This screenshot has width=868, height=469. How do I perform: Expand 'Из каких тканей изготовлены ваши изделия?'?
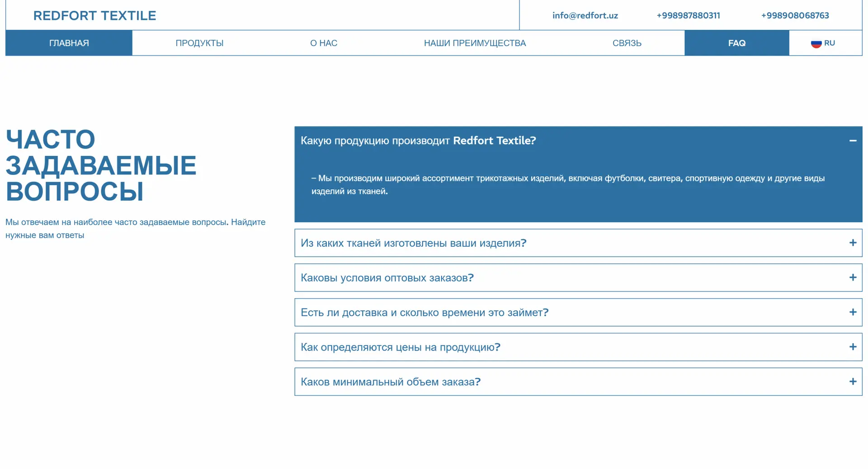[413, 243]
